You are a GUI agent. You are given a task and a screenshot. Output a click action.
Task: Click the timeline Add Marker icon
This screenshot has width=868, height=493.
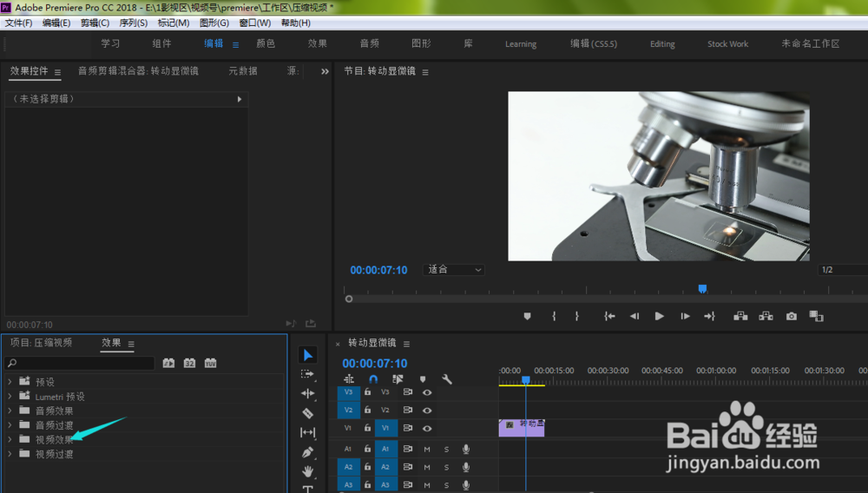(423, 379)
